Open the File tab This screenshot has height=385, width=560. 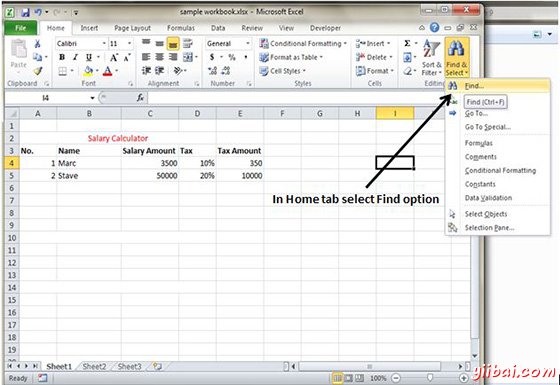coord(21,28)
